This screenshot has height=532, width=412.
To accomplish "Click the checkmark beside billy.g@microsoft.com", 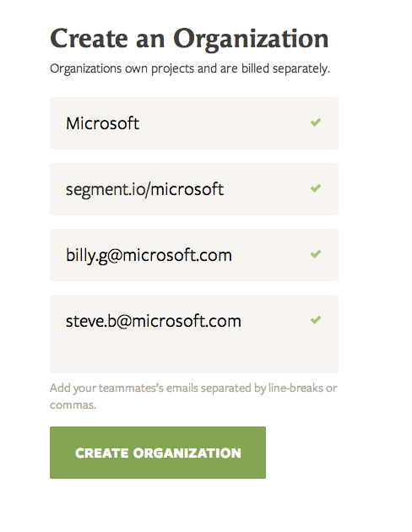I will point(316,254).
